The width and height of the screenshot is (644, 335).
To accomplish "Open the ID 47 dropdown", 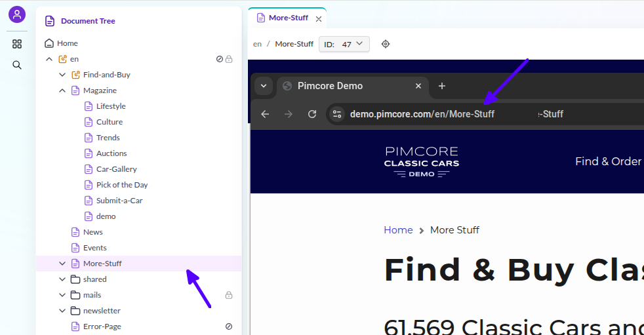I will [344, 44].
